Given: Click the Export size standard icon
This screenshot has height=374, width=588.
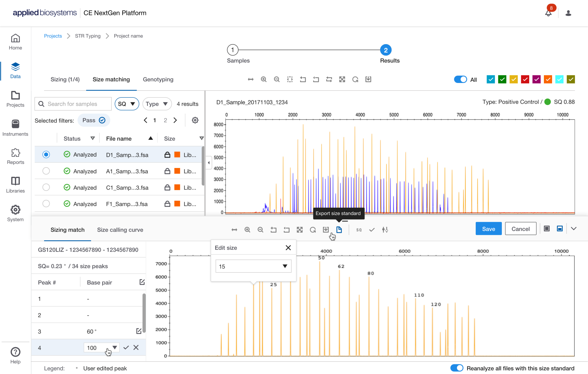Looking at the screenshot, I should [x=339, y=230].
